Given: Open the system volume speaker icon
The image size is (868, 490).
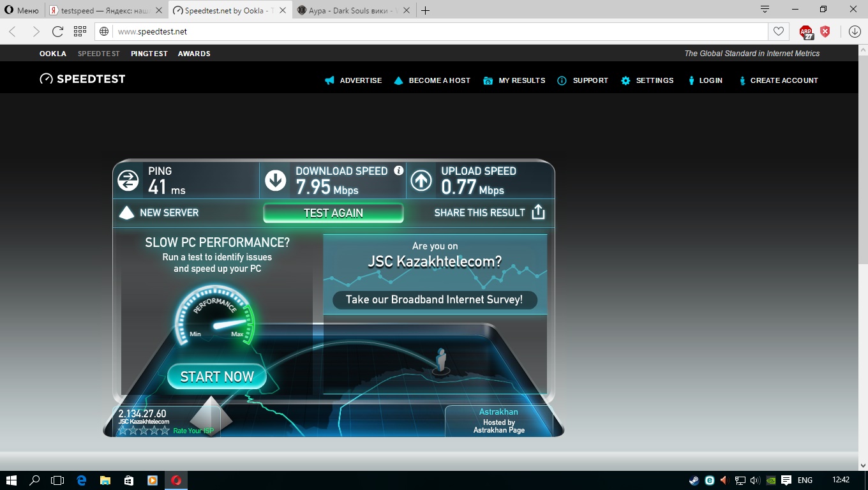Looking at the screenshot, I should [x=756, y=480].
